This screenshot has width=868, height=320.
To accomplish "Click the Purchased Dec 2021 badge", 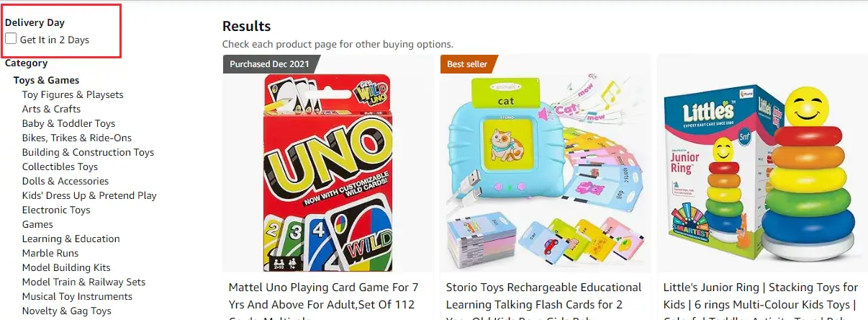I will [270, 64].
